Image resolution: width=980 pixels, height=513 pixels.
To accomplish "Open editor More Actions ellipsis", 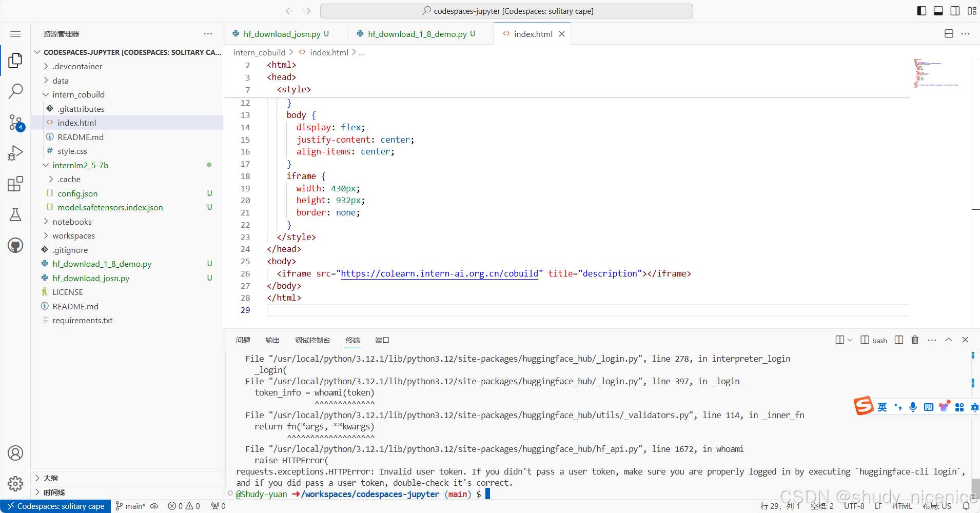I will coord(965,34).
